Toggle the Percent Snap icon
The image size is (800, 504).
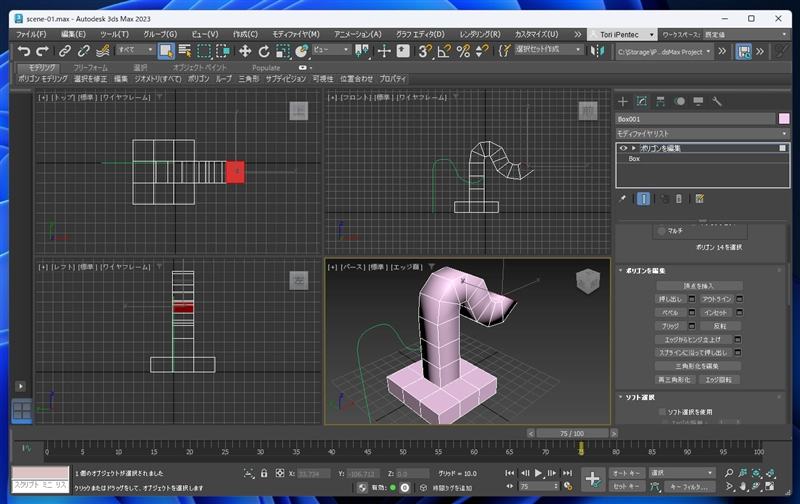click(x=463, y=51)
